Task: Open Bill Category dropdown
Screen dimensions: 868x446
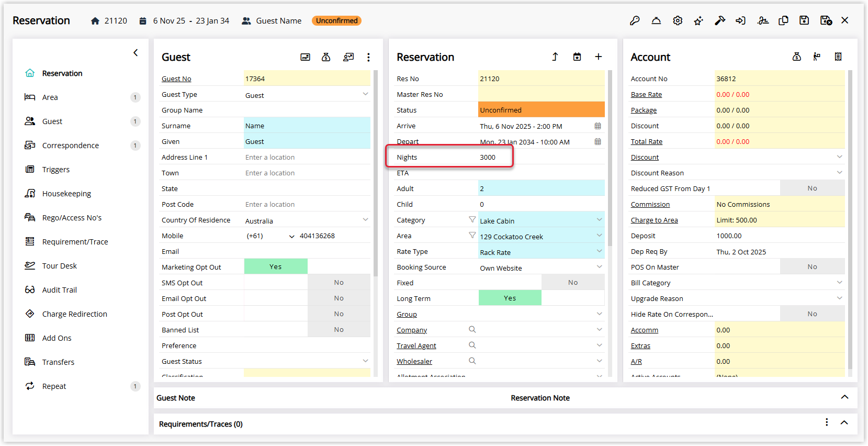Action: tap(840, 283)
